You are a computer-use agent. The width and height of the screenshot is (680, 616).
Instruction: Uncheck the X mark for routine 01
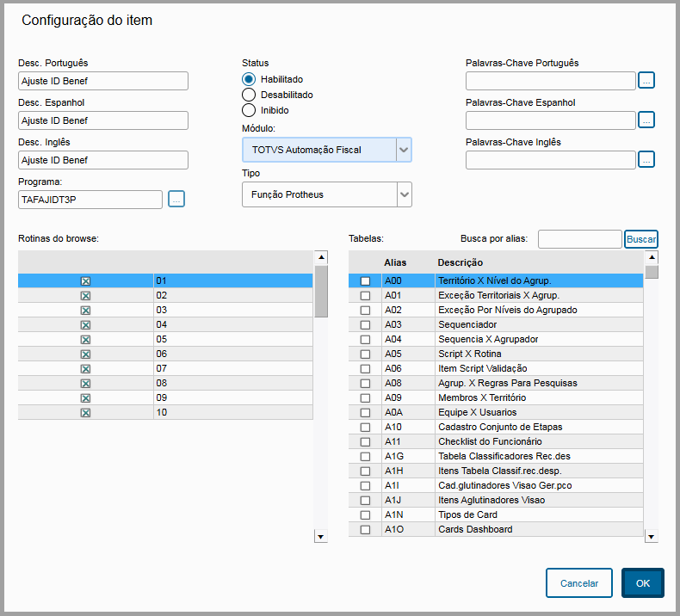[85, 281]
